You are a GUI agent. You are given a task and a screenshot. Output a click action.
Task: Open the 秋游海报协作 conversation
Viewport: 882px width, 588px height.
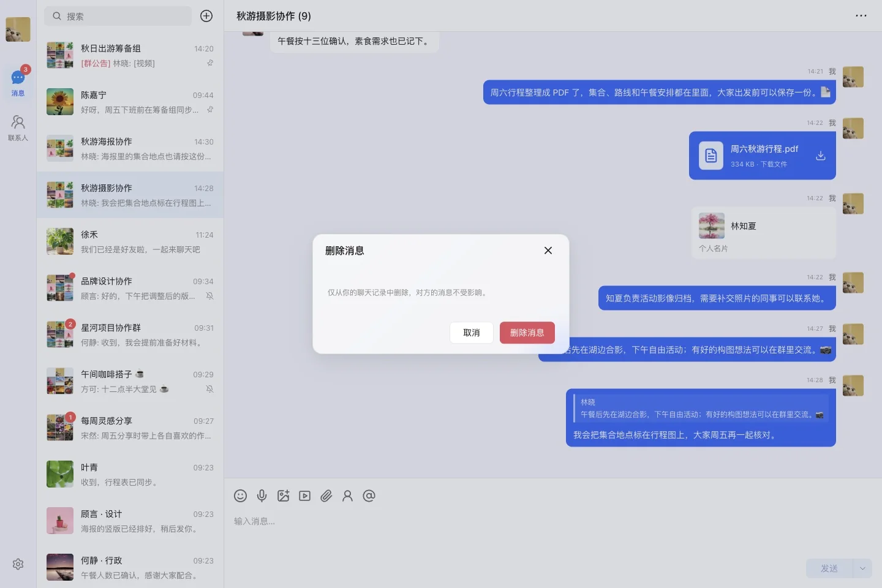pos(130,148)
